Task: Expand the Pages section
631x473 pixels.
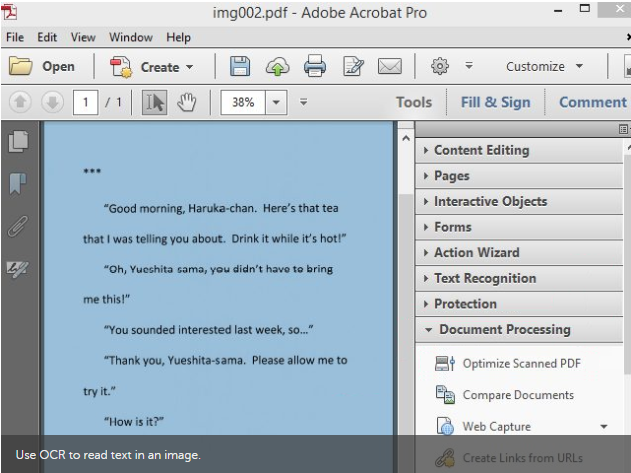Action: [x=519, y=176]
